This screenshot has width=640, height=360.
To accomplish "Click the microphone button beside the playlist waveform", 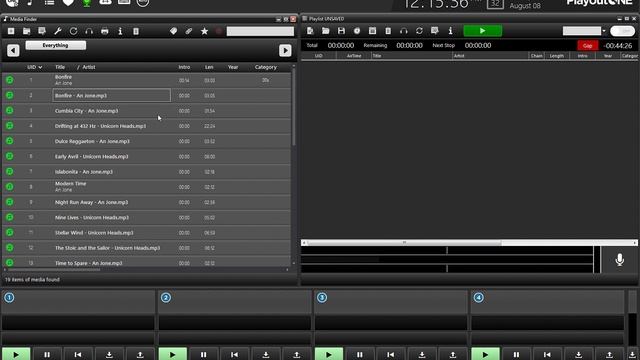I will [620, 260].
